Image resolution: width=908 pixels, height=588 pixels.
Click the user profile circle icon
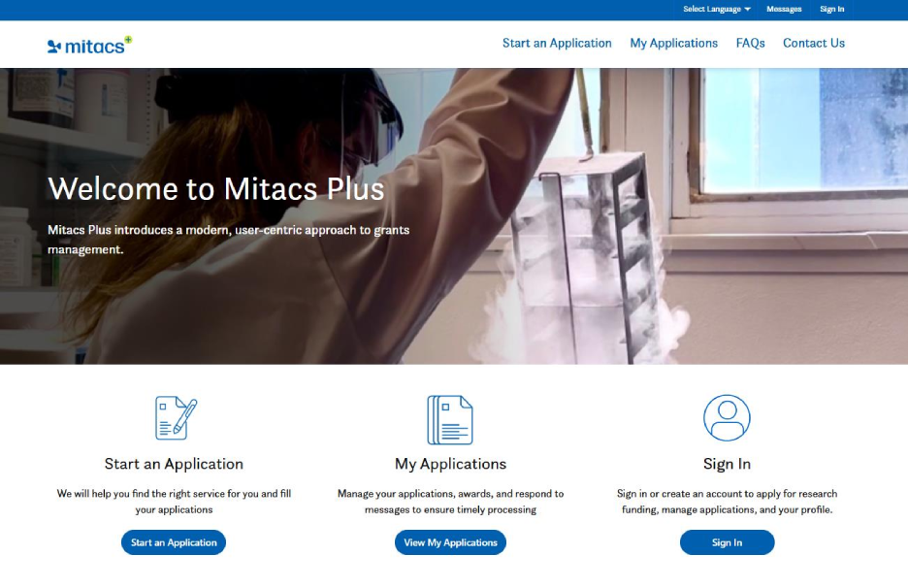click(727, 418)
